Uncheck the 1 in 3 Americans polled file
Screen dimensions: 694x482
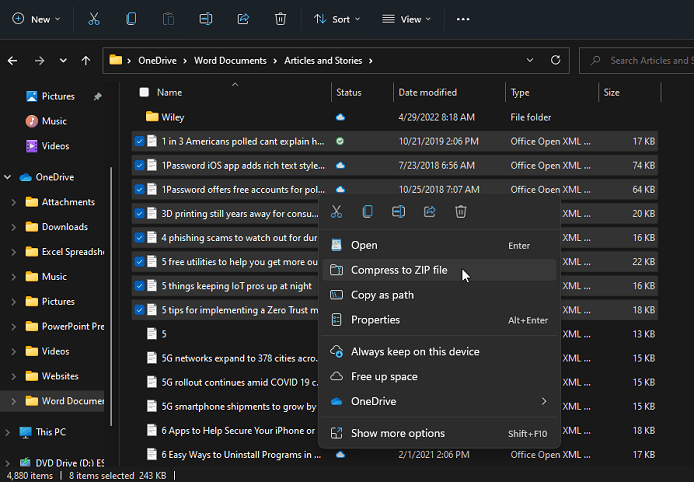139,141
